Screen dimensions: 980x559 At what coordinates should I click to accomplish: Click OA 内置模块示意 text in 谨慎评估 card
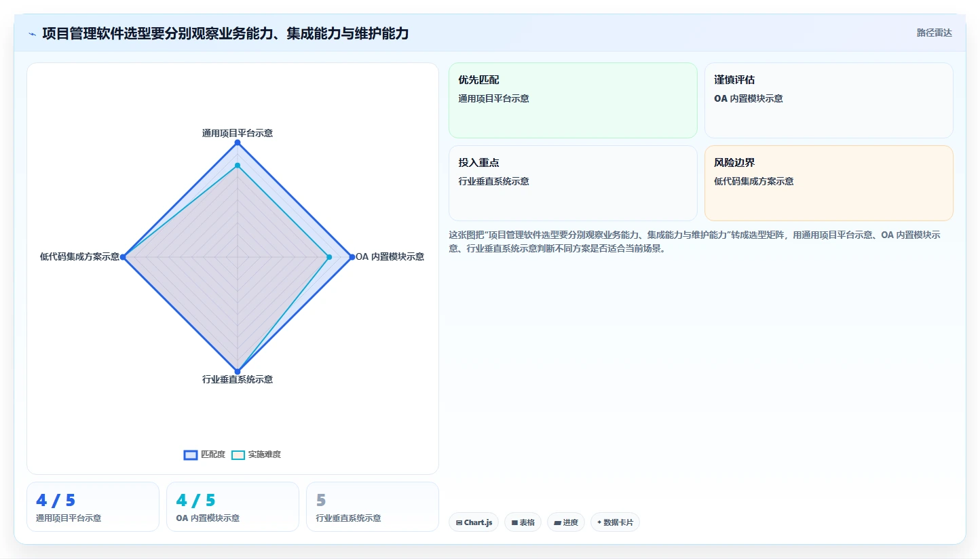[749, 98]
